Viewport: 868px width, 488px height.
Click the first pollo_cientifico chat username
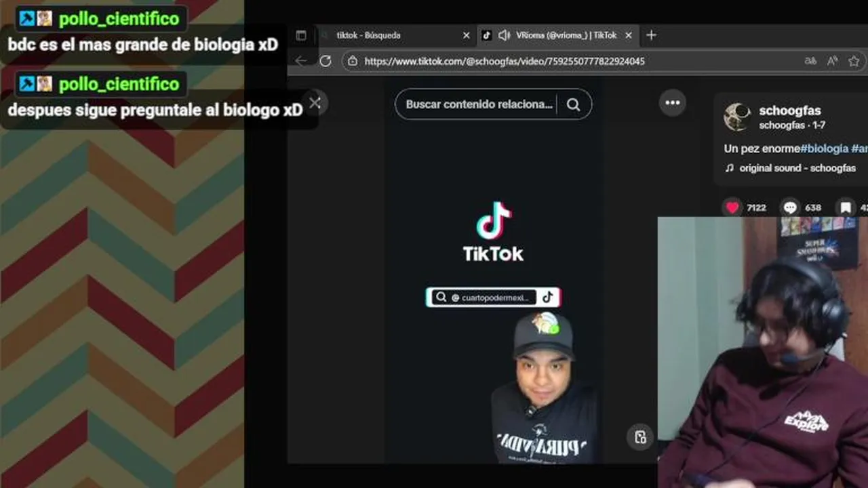tap(119, 18)
